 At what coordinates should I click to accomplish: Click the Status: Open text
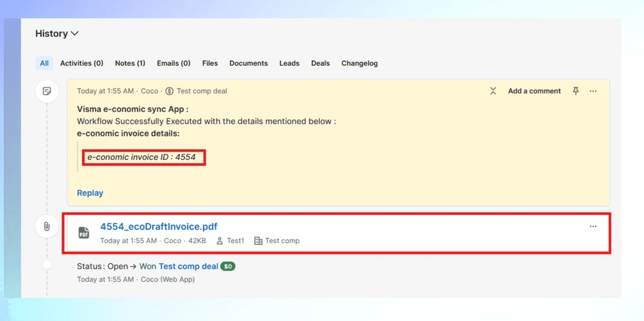pyautogui.click(x=102, y=266)
